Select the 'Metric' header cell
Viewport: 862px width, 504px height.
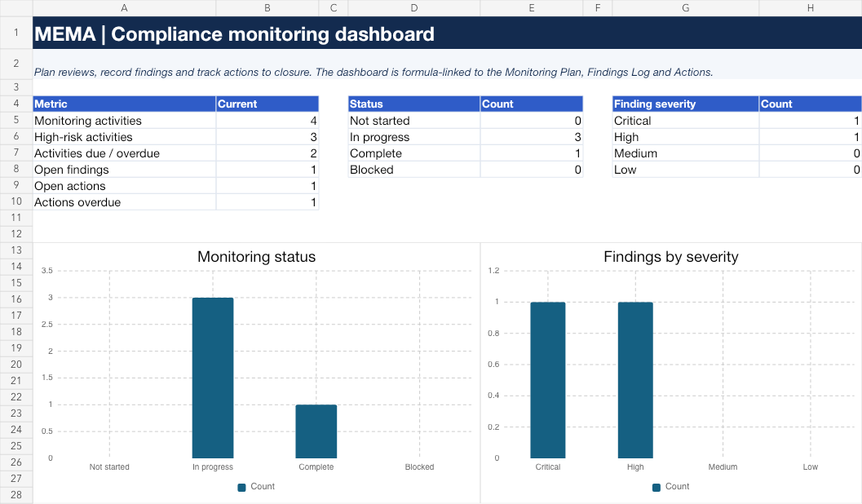point(124,104)
